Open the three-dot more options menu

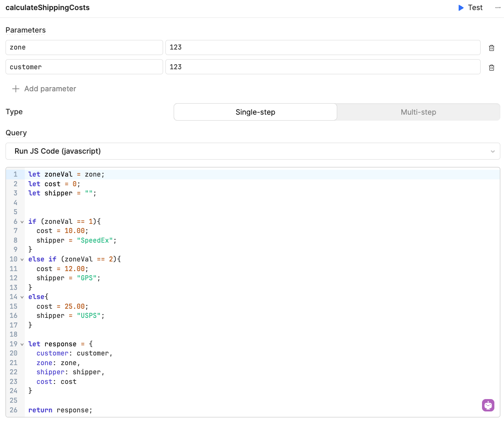coord(498,8)
